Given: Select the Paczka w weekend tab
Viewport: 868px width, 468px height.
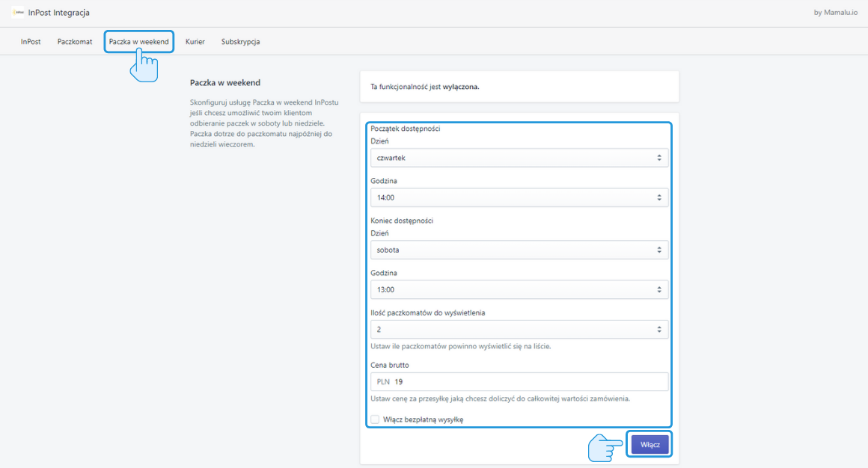Looking at the screenshot, I should pyautogui.click(x=139, y=41).
